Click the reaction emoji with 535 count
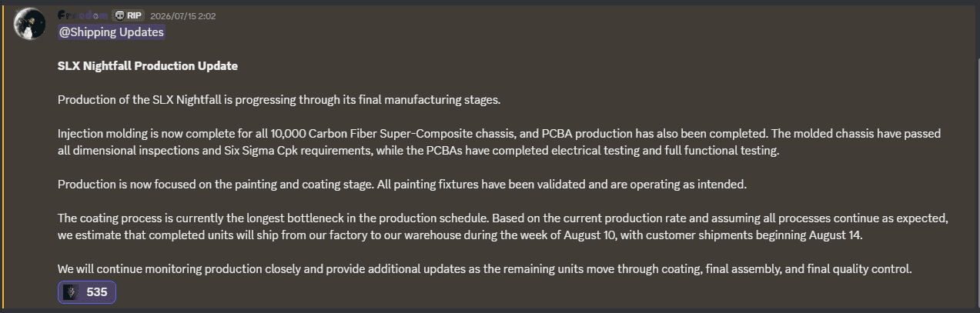This screenshot has height=313, width=980. 72,292
